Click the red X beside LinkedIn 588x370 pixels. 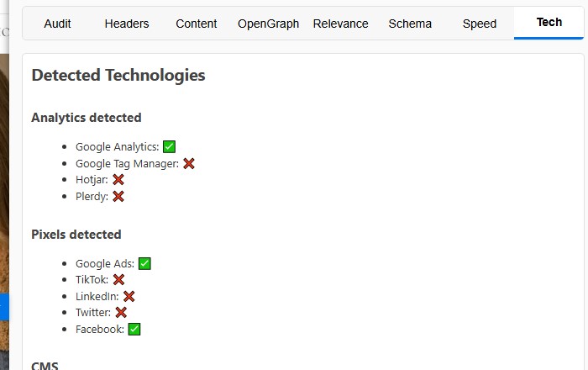pos(129,296)
